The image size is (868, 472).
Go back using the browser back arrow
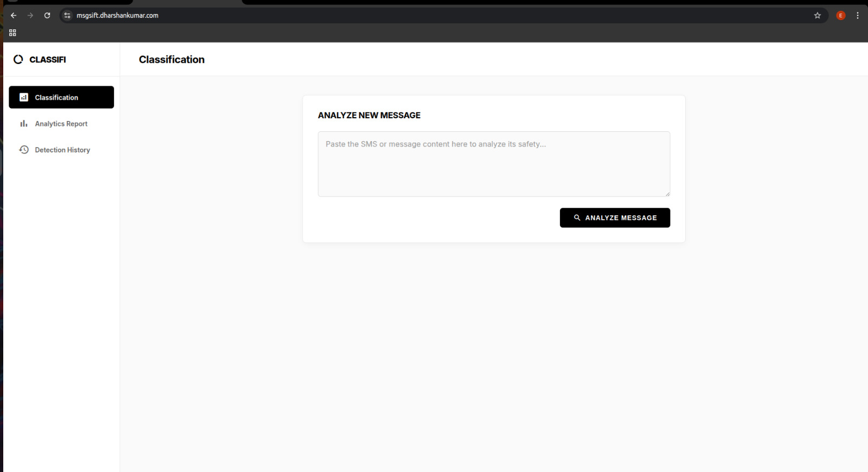[x=14, y=15]
